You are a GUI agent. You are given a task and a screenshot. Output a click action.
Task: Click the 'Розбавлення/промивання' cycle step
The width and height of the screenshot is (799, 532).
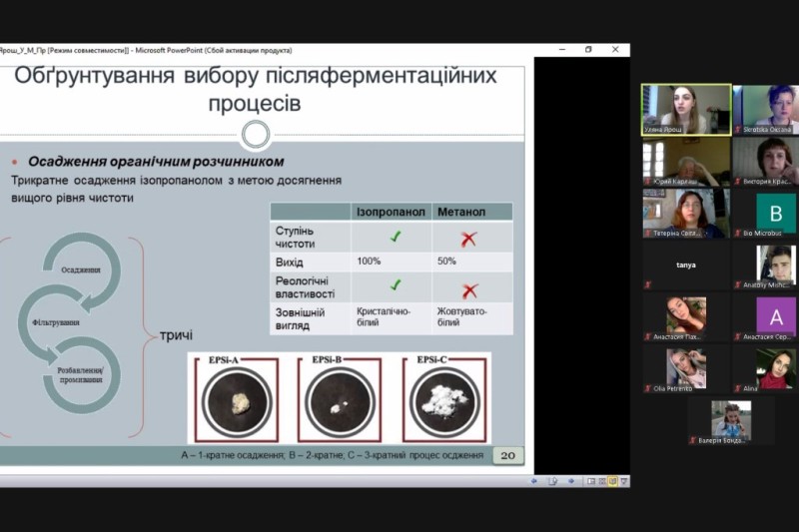[x=81, y=374]
